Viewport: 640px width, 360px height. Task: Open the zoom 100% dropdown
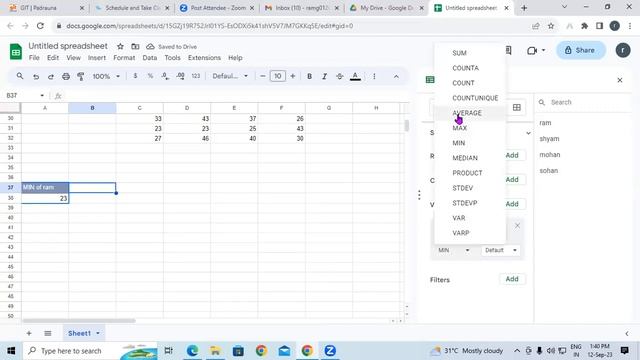click(x=106, y=76)
